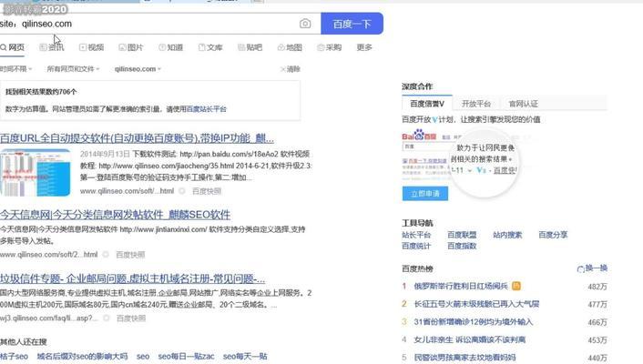643x364 pixels.
Task: Click the camera image search icon
Action: click(x=305, y=24)
